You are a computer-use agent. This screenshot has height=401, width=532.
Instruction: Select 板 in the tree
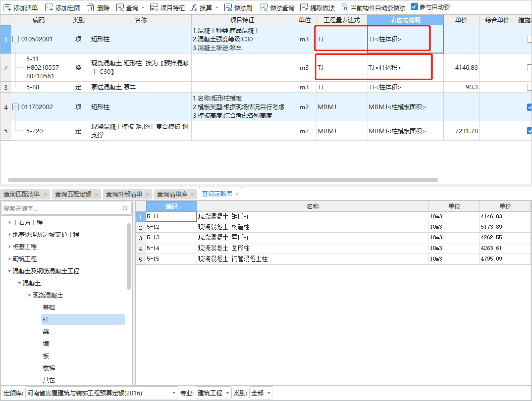(x=46, y=356)
